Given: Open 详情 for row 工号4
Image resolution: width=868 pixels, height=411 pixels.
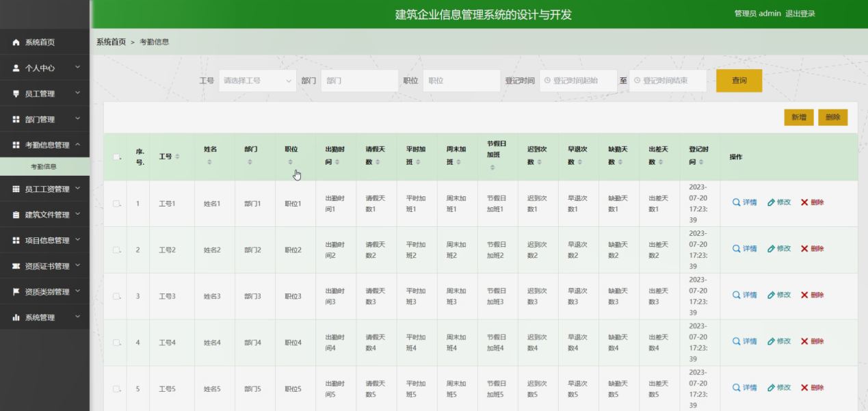Looking at the screenshot, I should 745,341.
